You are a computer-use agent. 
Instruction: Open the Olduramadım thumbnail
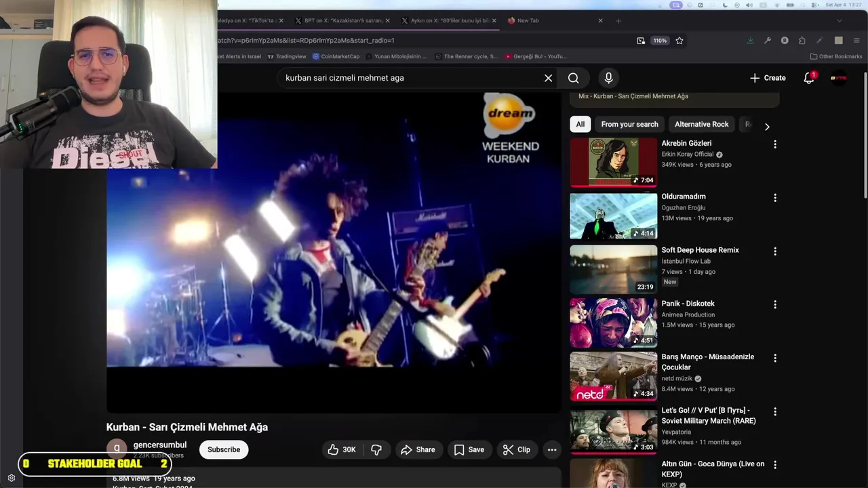[614, 216]
